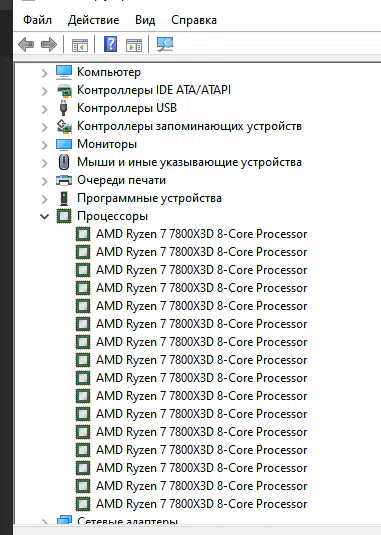Click the Программные устройства icon
The height and width of the screenshot is (535, 381).
coord(64,198)
